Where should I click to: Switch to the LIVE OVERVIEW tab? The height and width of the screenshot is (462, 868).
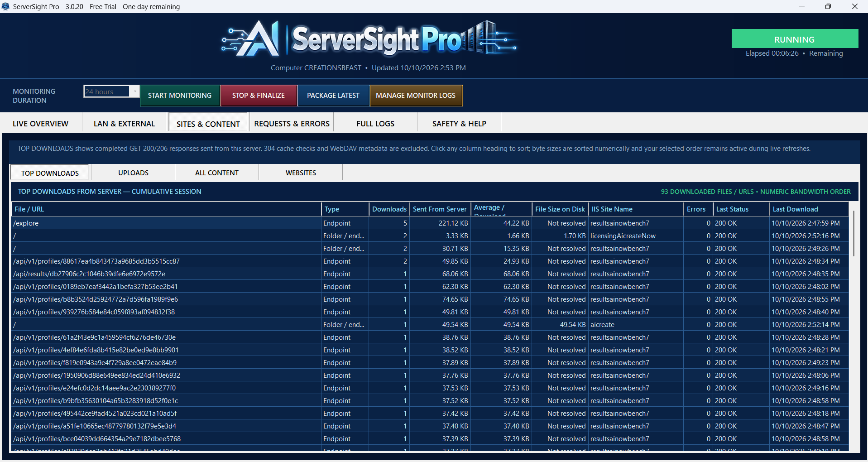click(41, 124)
